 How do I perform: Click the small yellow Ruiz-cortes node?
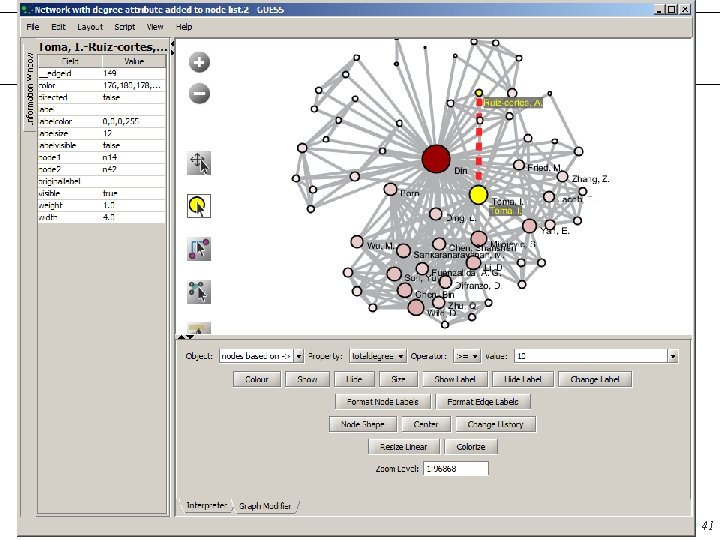pyautogui.click(x=479, y=93)
